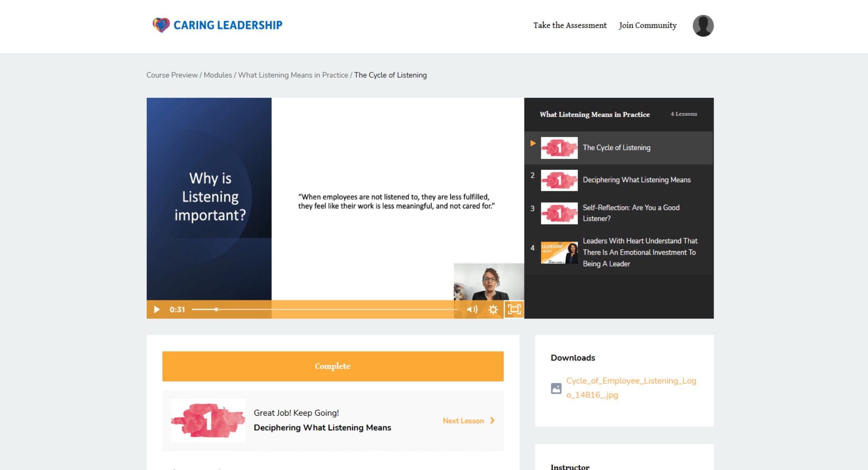
Task: Open Join Community menu item
Action: [648, 25]
